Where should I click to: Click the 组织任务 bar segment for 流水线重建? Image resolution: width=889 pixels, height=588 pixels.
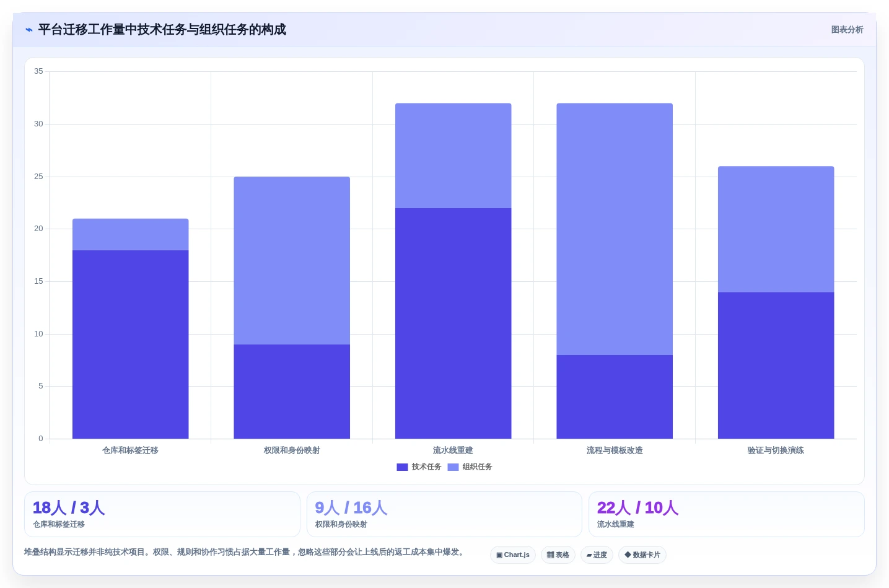(x=453, y=156)
